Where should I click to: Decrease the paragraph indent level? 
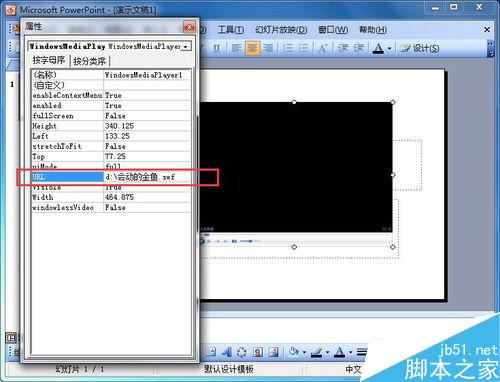click(343, 48)
